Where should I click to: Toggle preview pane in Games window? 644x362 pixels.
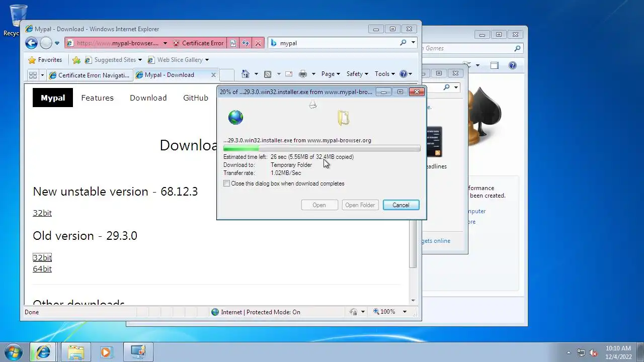pos(495,65)
